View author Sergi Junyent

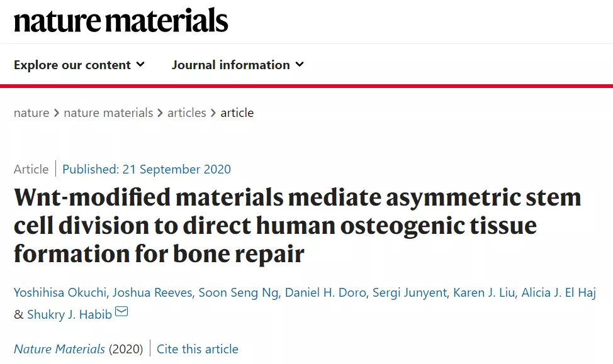click(x=409, y=292)
